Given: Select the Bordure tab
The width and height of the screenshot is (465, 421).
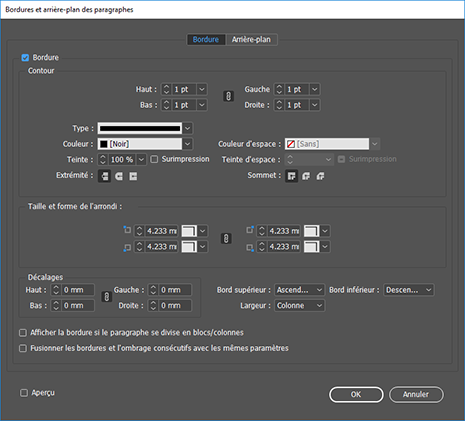Looking at the screenshot, I should pos(206,39).
